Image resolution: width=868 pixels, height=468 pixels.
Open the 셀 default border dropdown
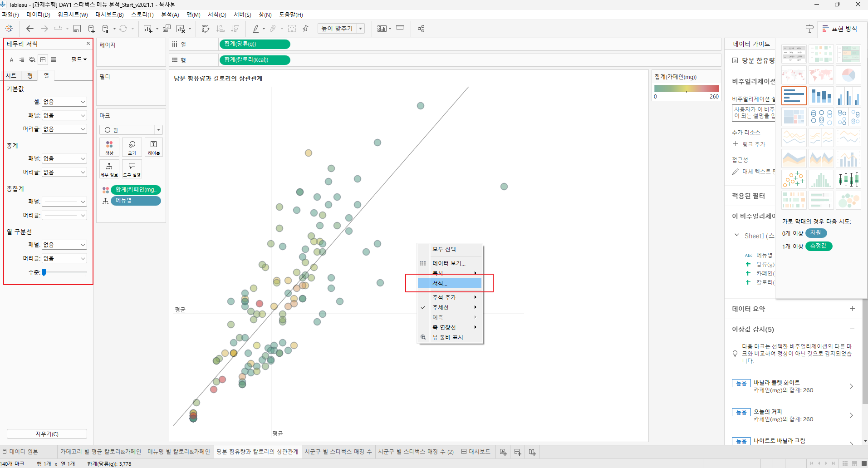pos(64,102)
